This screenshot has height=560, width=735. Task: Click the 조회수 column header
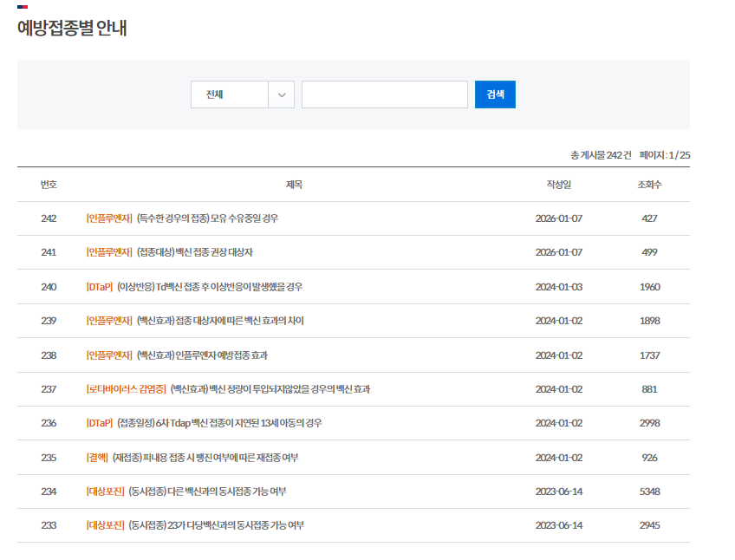tap(649, 185)
